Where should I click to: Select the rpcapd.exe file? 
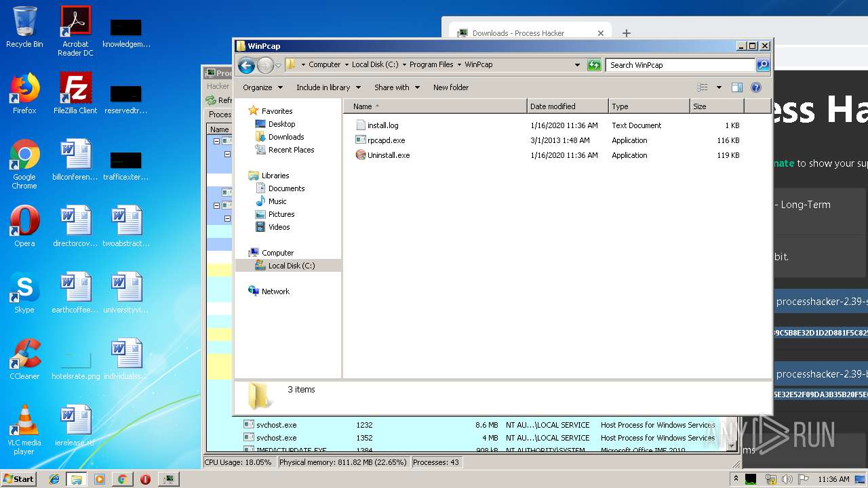386,140
